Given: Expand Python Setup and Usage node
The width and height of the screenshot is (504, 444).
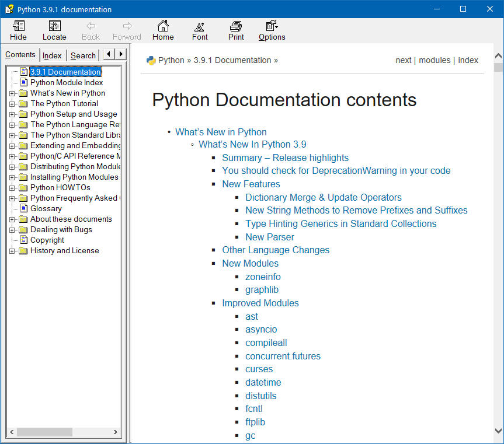Looking at the screenshot, I should 12,114.
